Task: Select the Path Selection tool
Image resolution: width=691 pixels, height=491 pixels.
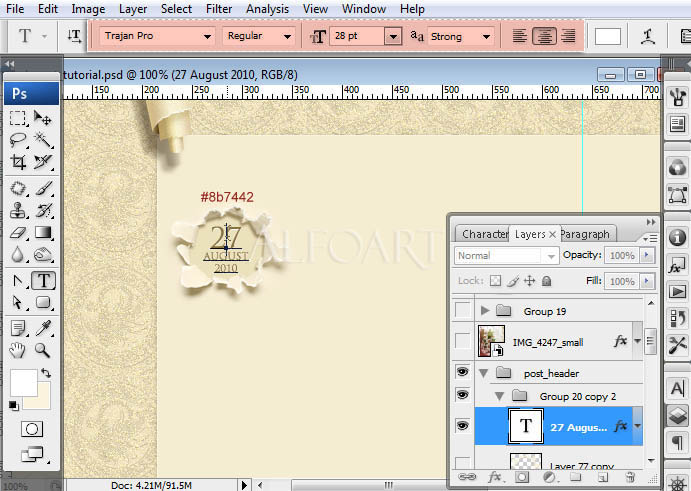Action: (18, 303)
